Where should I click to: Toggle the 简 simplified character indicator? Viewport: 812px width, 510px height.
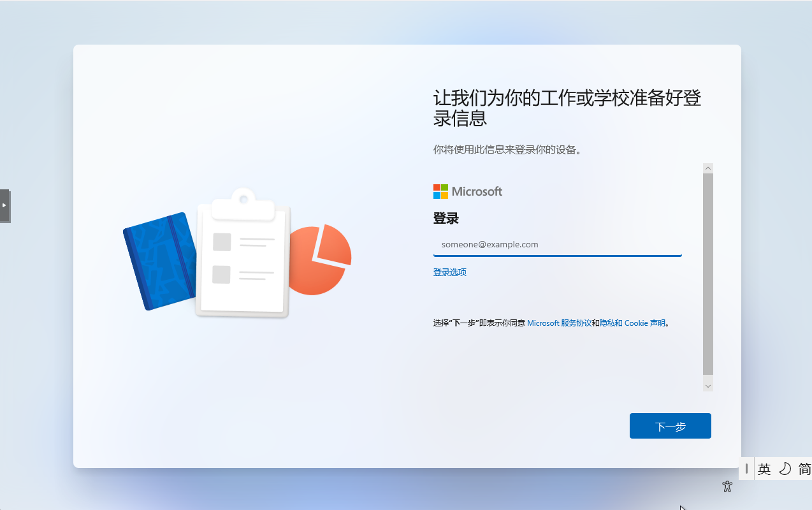point(804,469)
